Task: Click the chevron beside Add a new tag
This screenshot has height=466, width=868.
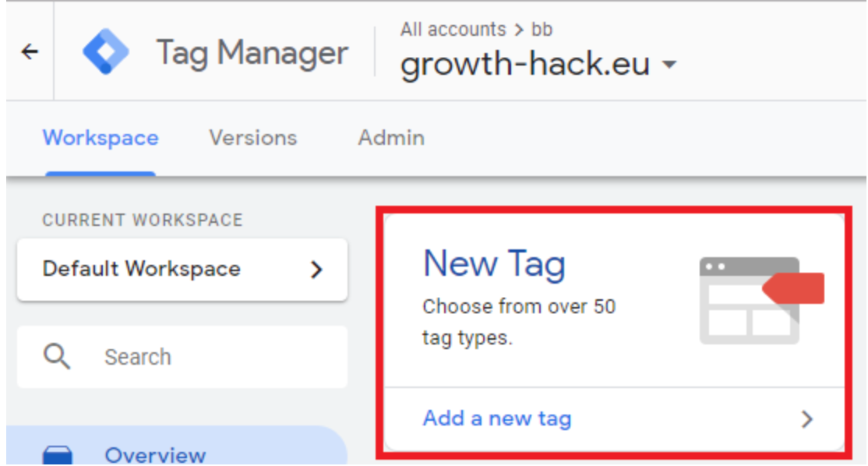Action: [807, 419]
